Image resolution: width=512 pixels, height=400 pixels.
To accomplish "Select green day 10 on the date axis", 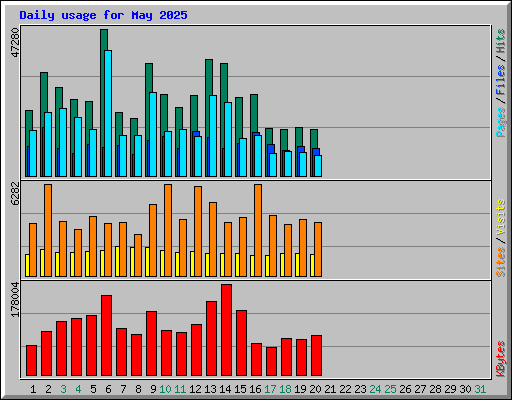I will tap(165, 389).
